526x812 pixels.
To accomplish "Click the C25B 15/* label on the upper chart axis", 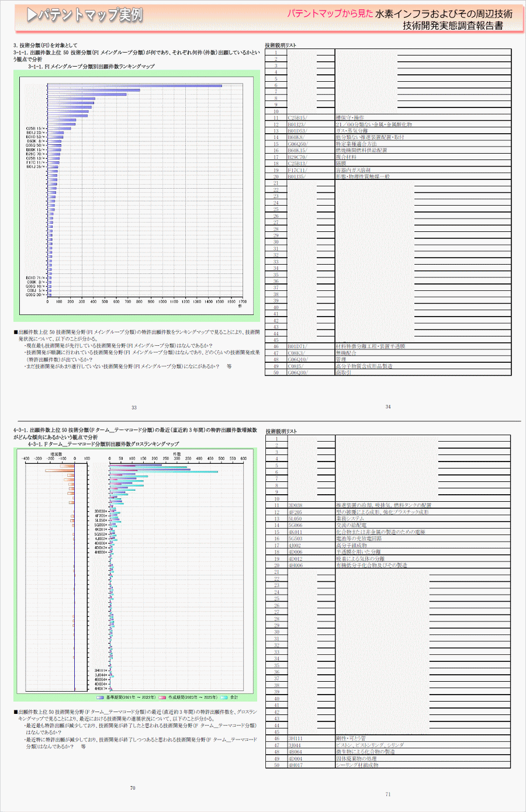I will tap(35, 128).
